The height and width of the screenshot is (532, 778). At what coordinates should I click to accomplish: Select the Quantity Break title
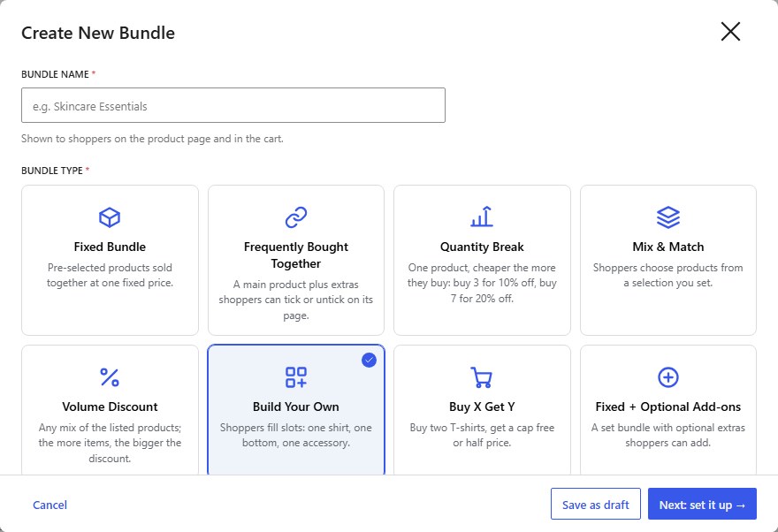click(x=482, y=247)
